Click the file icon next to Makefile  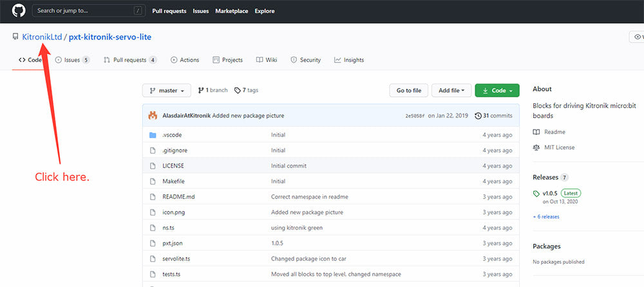[153, 181]
